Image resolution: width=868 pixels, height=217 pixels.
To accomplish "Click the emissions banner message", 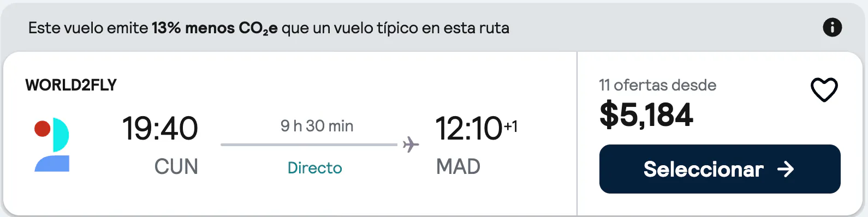I will (x=269, y=28).
